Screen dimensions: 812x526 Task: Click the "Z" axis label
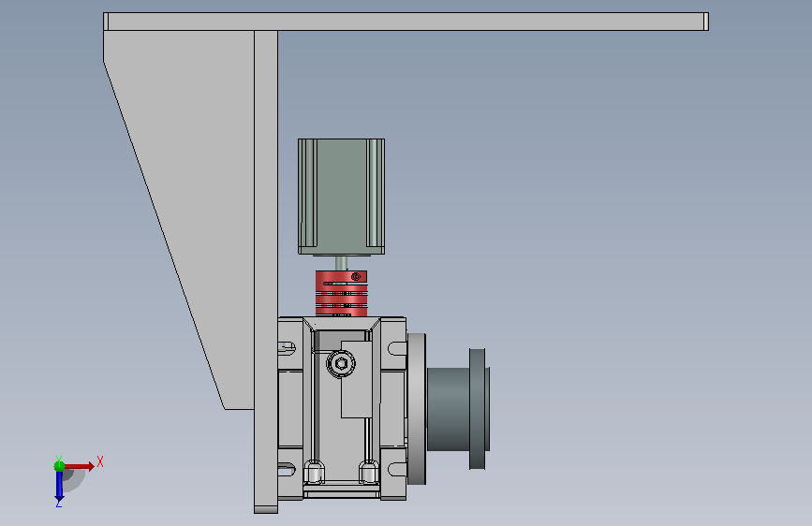point(58,503)
